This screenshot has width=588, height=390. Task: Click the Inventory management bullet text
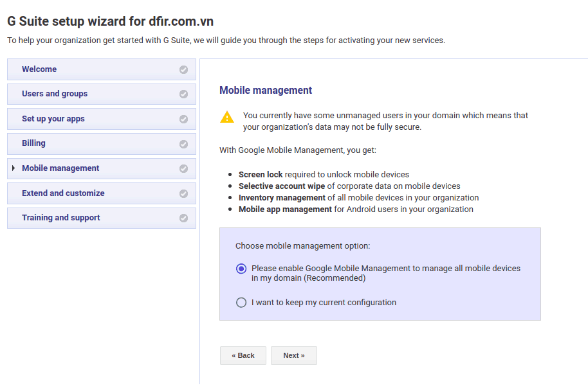pyautogui.click(x=359, y=198)
